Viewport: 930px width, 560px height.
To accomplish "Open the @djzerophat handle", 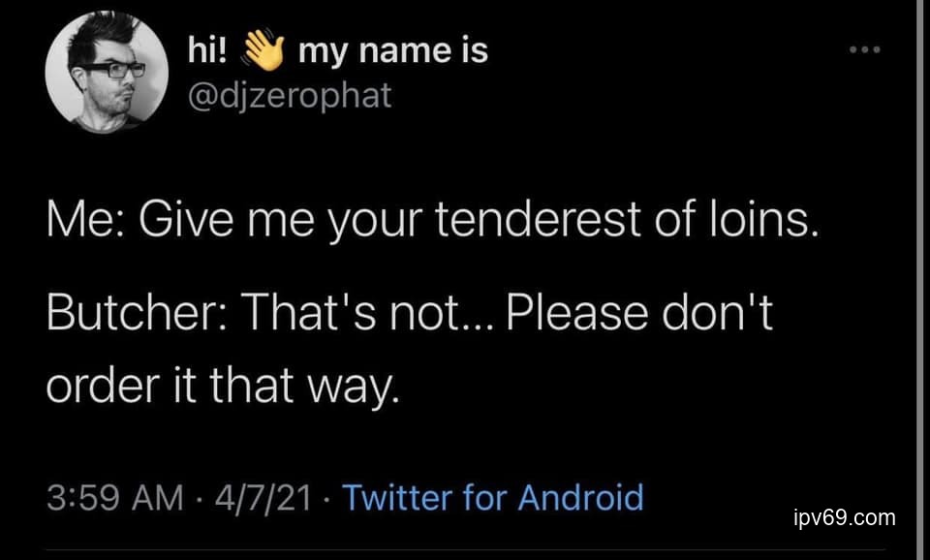I will pos(289,96).
